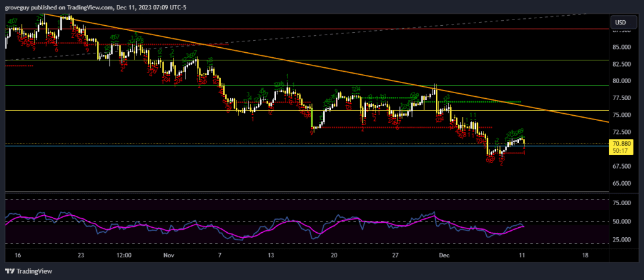Select the red horizontal line at chart top
644x280 pixels.
(314, 29)
